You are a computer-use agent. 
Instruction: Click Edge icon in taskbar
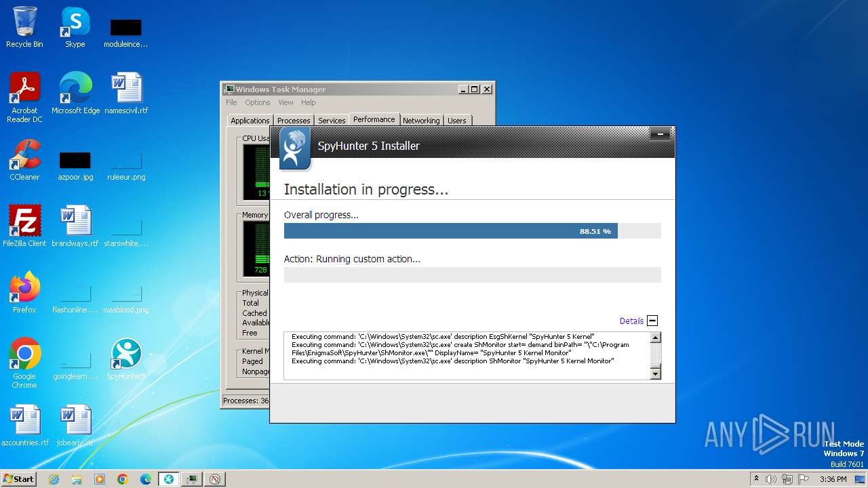[146, 479]
